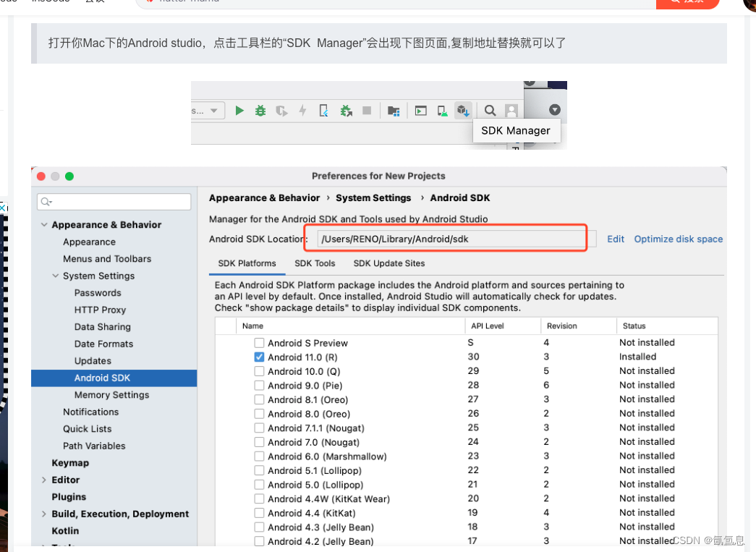Click the Android 5.1 (Lollipop) row name

[x=315, y=470]
